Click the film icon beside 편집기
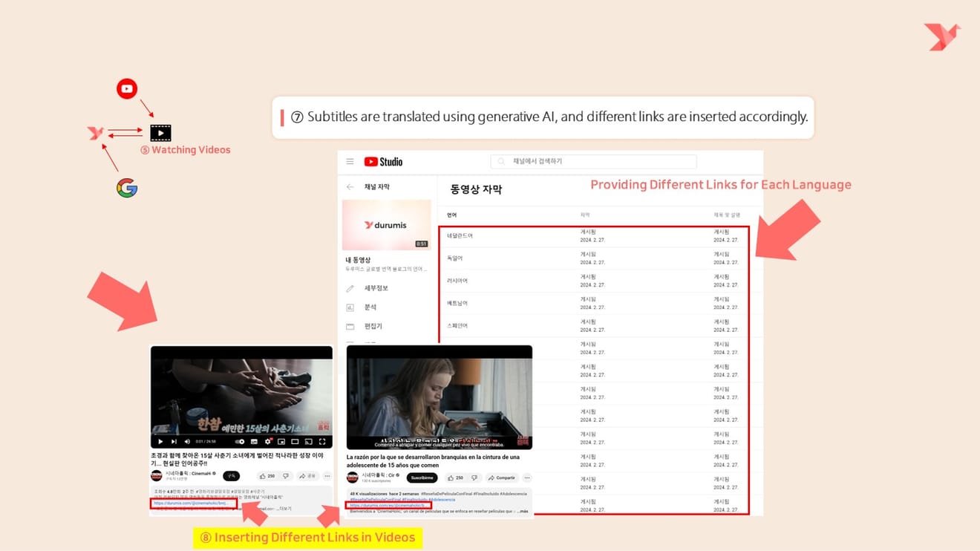The width and height of the screenshot is (980, 551). point(350,327)
